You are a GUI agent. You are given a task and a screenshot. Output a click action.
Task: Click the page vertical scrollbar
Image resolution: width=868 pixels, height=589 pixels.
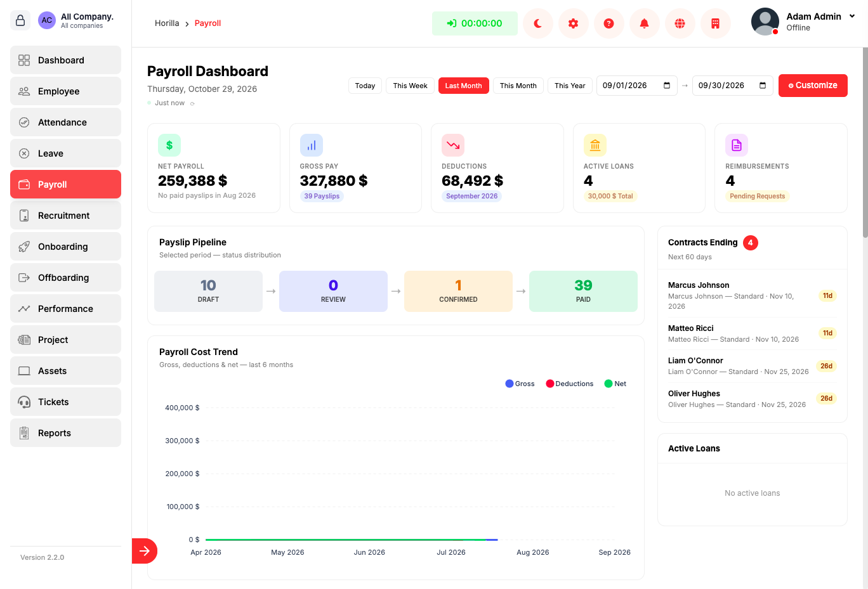(x=865, y=143)
